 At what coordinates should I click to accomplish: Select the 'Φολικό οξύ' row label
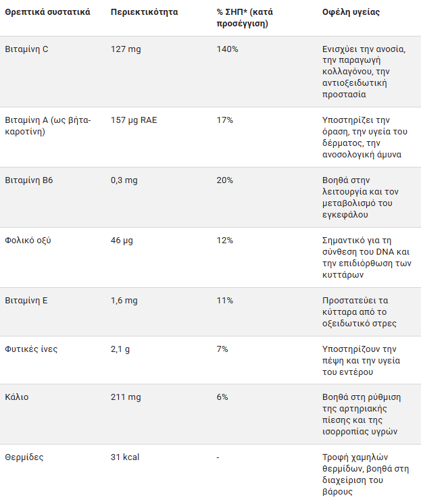[28, 241]
